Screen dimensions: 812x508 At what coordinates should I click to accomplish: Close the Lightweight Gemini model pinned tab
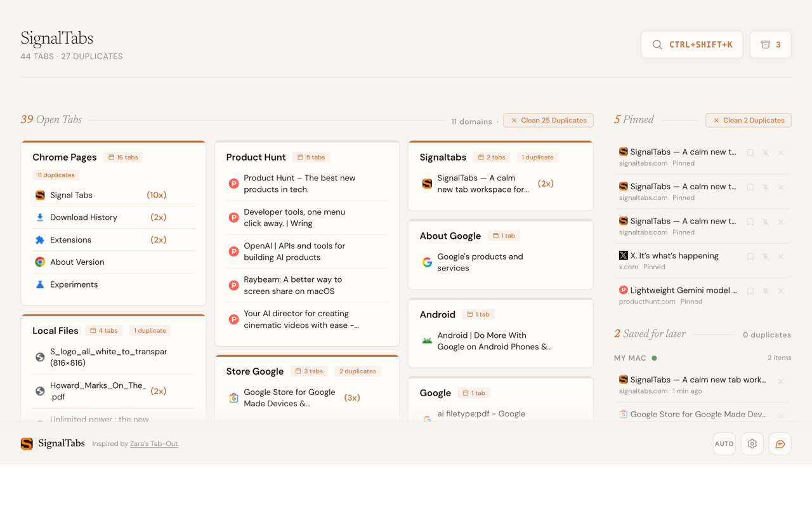[781, 291]
